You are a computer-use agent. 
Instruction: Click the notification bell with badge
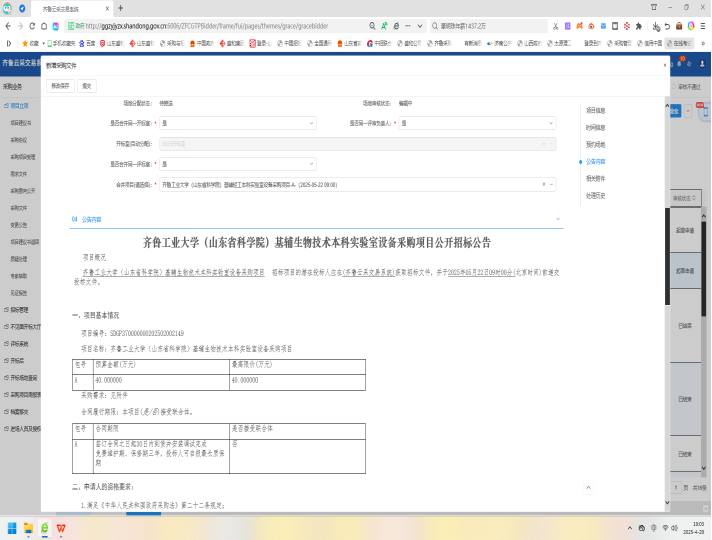679,63
